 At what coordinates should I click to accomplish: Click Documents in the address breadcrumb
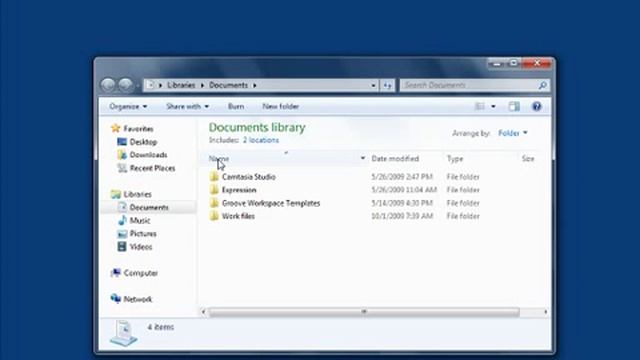coord(229,85)
